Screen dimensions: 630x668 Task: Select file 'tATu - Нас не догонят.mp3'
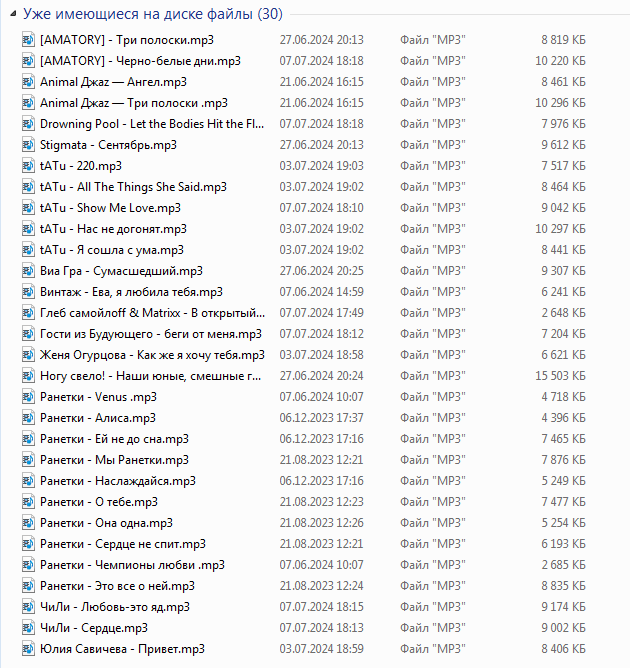tap(113, 229)
